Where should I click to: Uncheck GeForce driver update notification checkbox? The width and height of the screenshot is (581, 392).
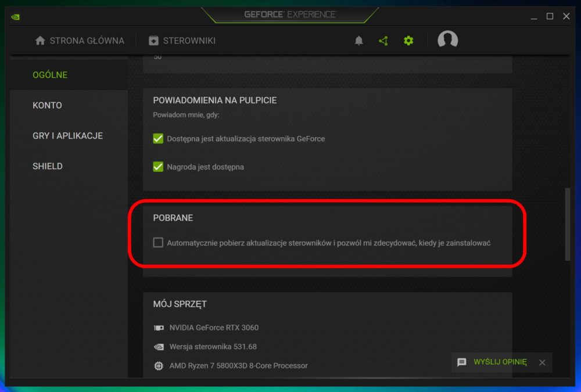[x=158, y=139]
